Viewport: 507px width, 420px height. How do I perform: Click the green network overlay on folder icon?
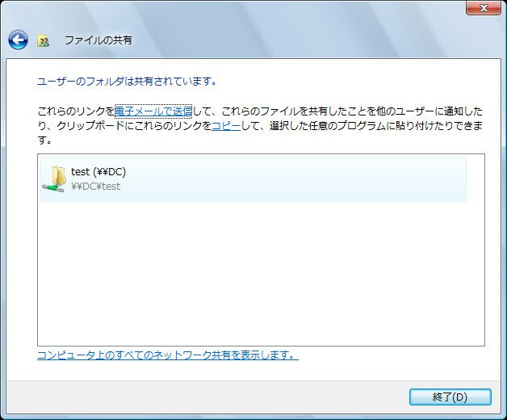click(x=50, y=187)
